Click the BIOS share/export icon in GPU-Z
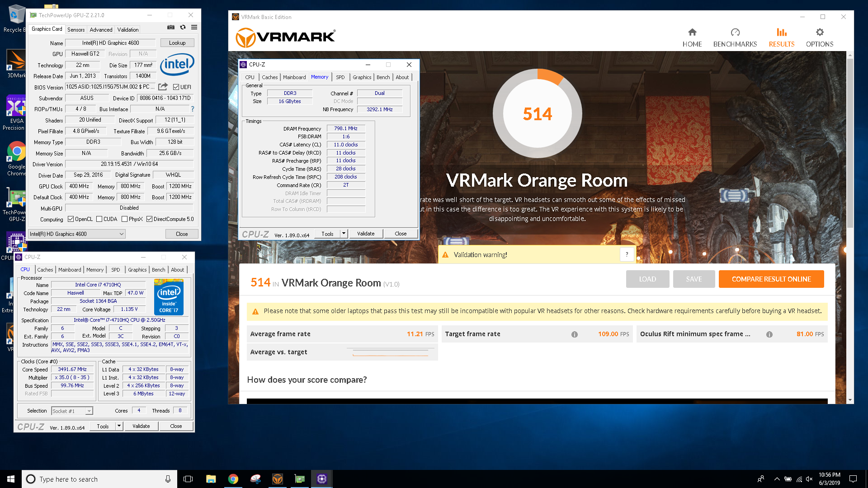The image size is (868, 488). pyautogui.click(x=163, y=87)
